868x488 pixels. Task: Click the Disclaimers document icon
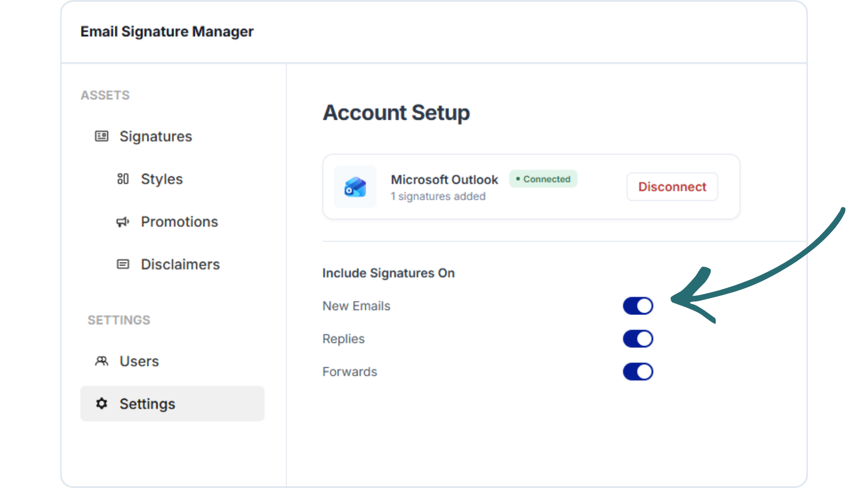coord(123,264)
